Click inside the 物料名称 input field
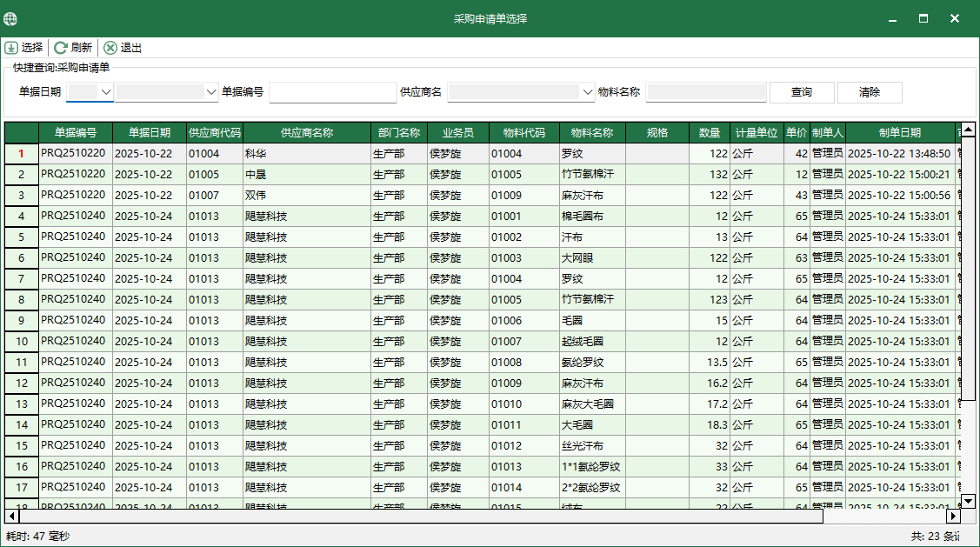The image size is (980, 547). [706, 90]
